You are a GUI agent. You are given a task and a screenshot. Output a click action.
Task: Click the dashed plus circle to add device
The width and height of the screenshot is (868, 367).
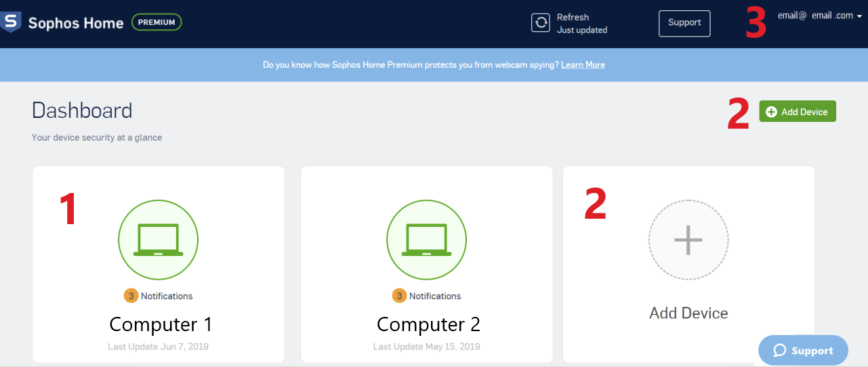(688, 240)
